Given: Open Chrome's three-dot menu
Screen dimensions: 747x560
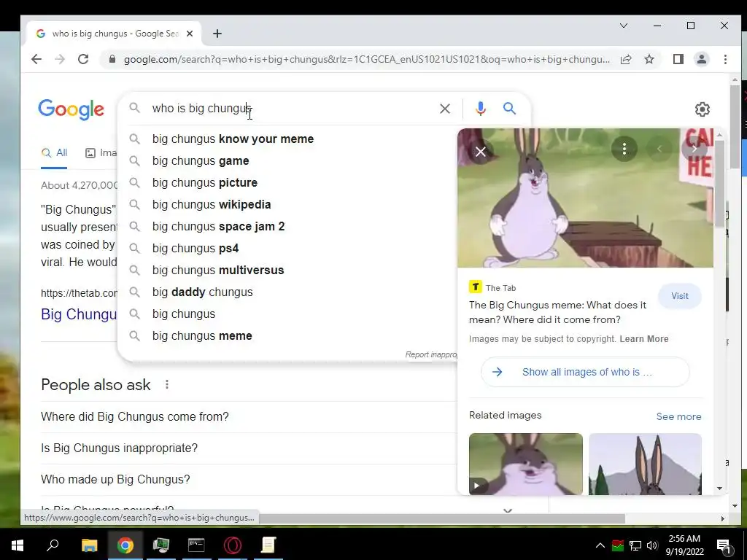Looking at the screenshot, I should coord(725,59).
